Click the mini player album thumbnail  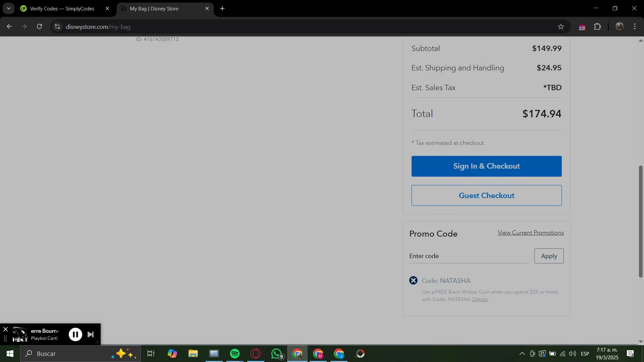pos(20,335)
